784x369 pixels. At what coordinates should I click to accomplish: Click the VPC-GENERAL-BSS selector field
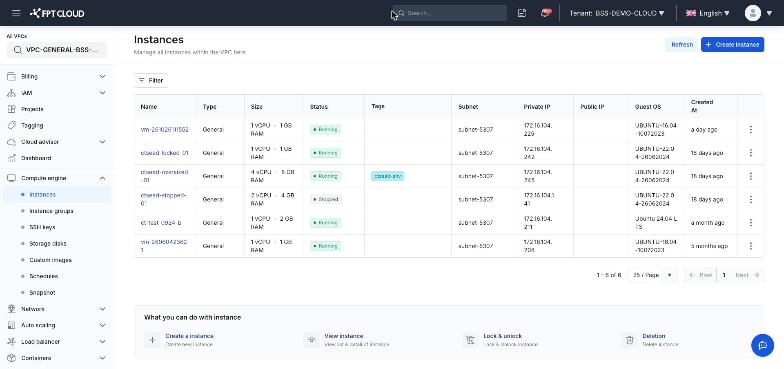tap(56, 50)
